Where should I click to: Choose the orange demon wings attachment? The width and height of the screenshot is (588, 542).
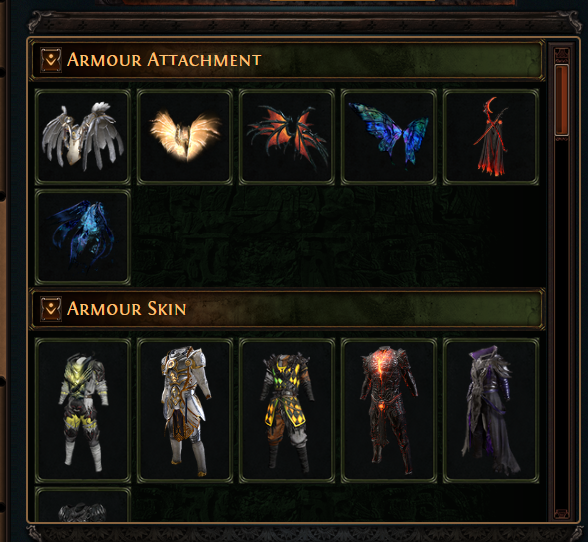[286, 137]
